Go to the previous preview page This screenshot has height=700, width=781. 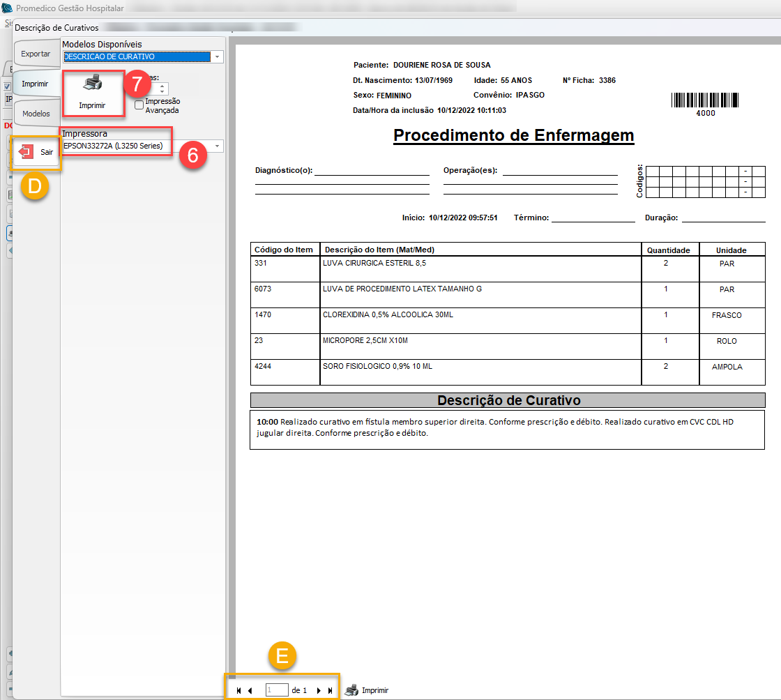[250, 690]
